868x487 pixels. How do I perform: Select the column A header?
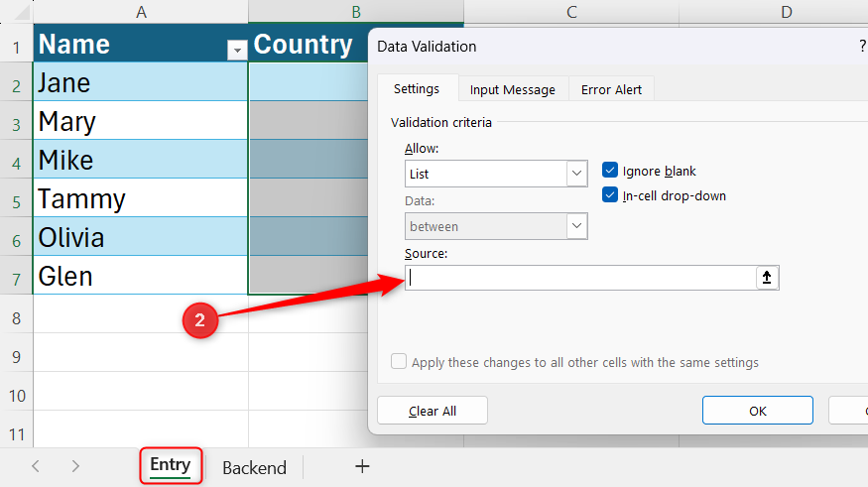point(141,12)
